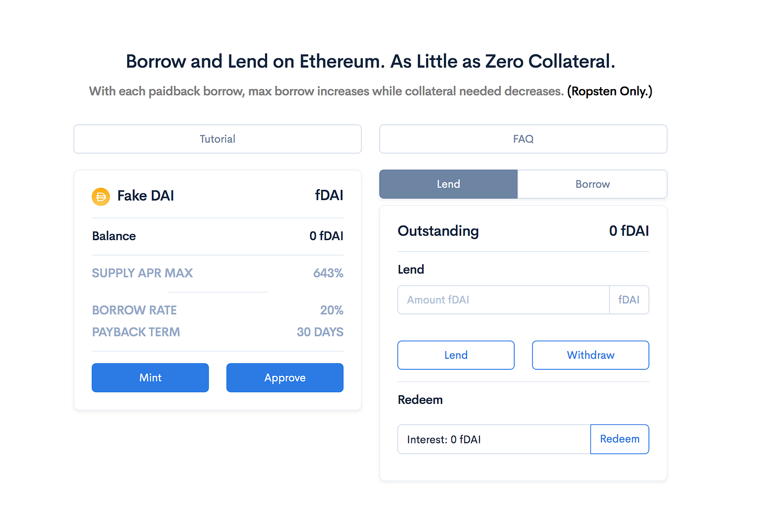The height and width of the screenshot is (532, 757).
Task: Click the Mint button
Action: (x=150, y=377)
